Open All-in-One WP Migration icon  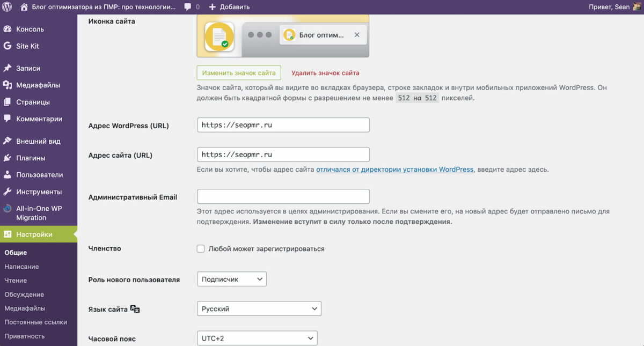pyautogui.click(x=8, y=209)
